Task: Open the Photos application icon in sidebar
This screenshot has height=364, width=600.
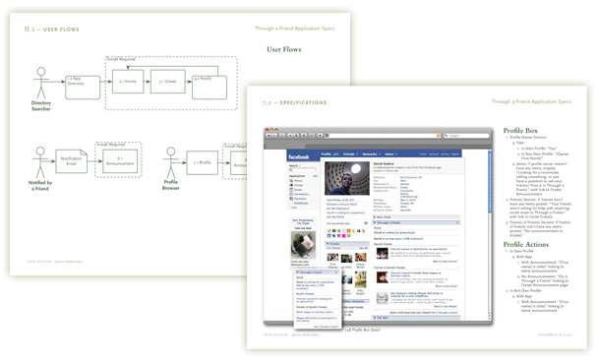Action: pos(291,181)
